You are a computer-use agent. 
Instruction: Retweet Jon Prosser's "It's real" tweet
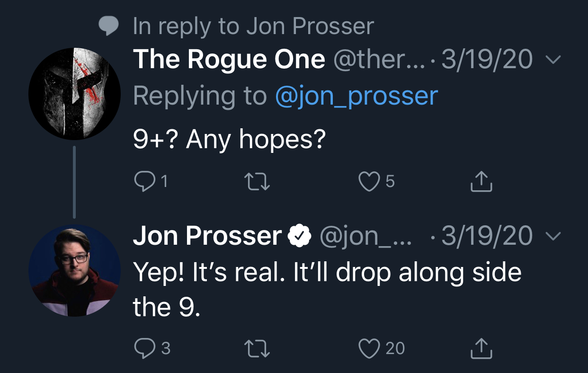257,348
